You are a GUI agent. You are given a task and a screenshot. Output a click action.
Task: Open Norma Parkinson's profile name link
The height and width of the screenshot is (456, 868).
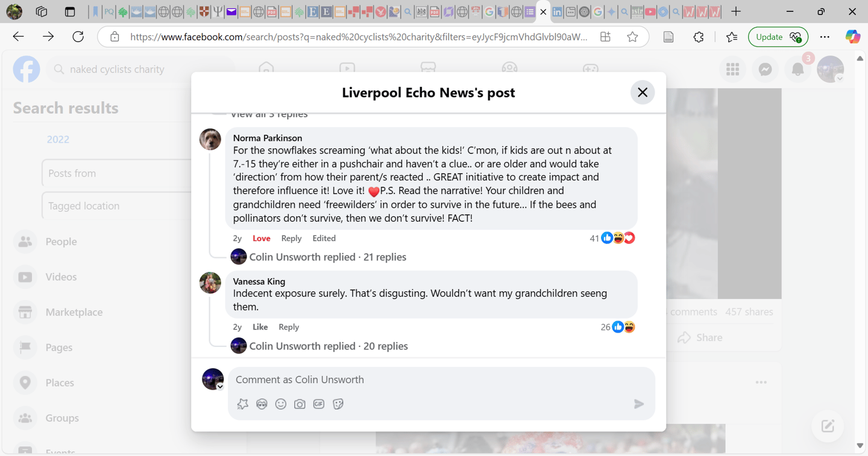pos(268,138)
